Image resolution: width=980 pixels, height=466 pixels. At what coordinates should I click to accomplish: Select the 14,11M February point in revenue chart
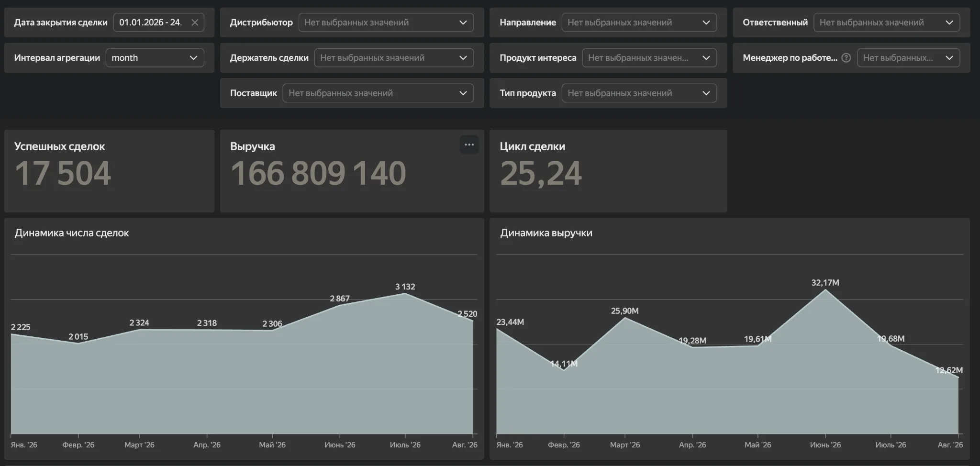tap(564, 370)
